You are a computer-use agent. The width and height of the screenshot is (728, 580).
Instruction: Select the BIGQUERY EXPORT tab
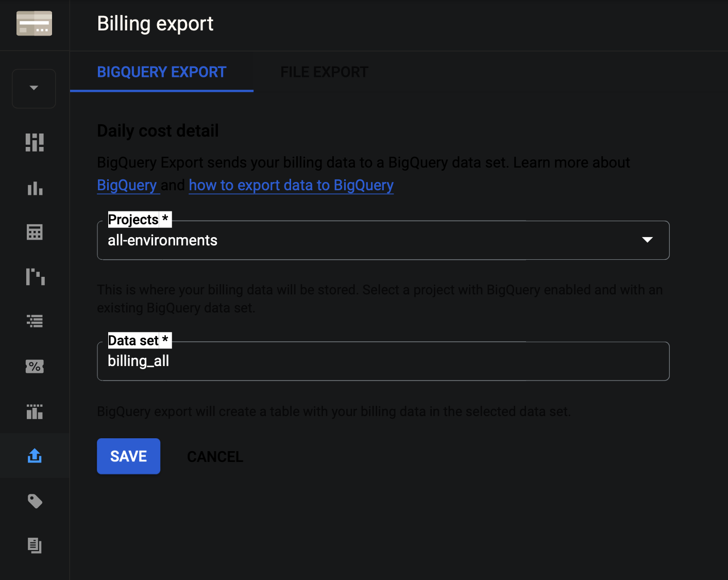click(161, 72)
